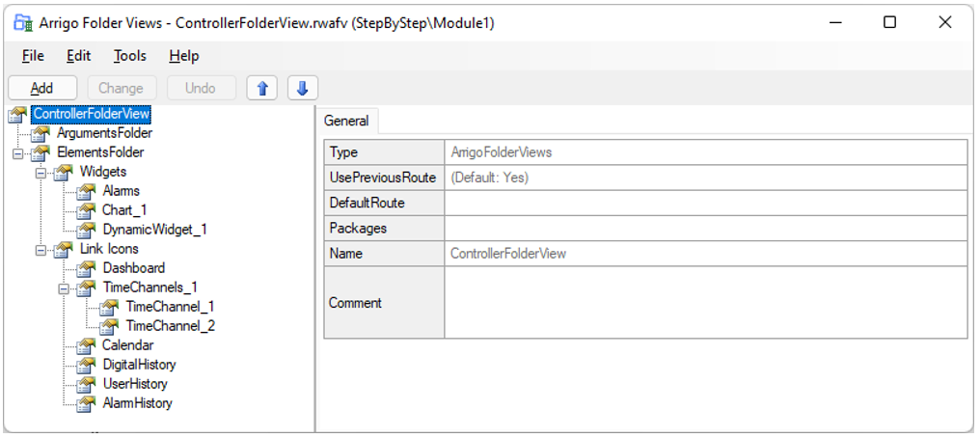
Task: Click the AlarmHistory node icon
Action: click(86, 403)
